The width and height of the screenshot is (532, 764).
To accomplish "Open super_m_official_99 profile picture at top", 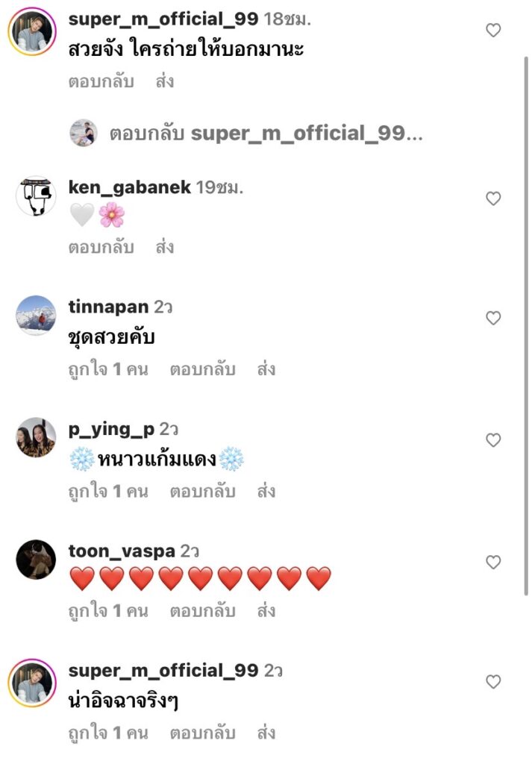I will pos(32,32).
